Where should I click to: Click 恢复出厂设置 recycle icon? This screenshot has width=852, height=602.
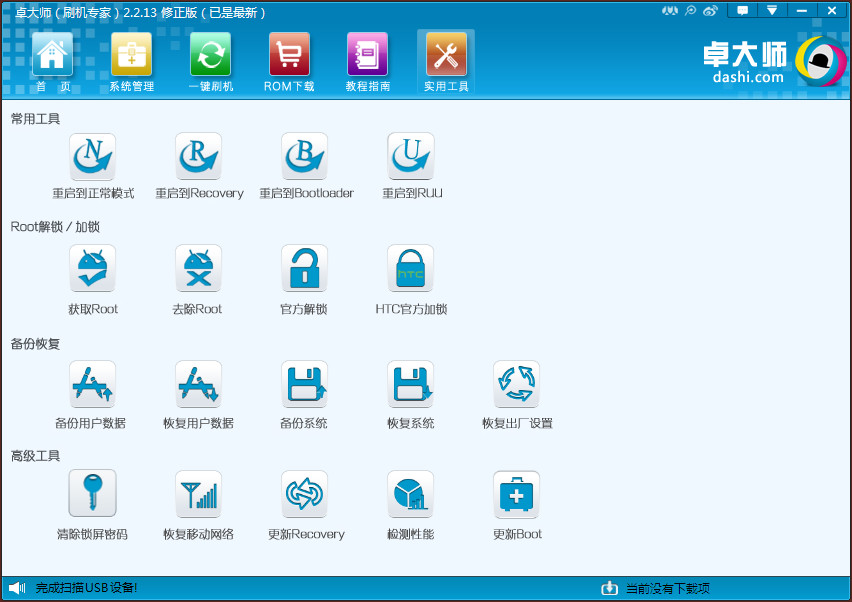[516, 384]
